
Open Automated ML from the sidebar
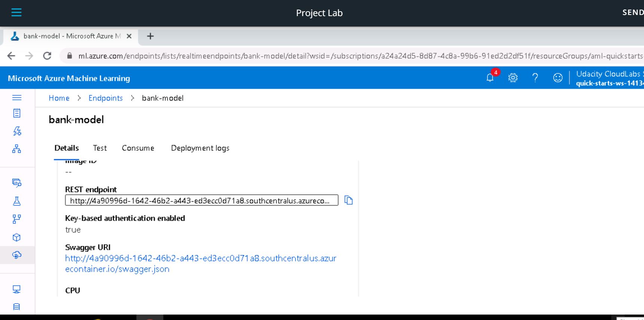(17, 131)
